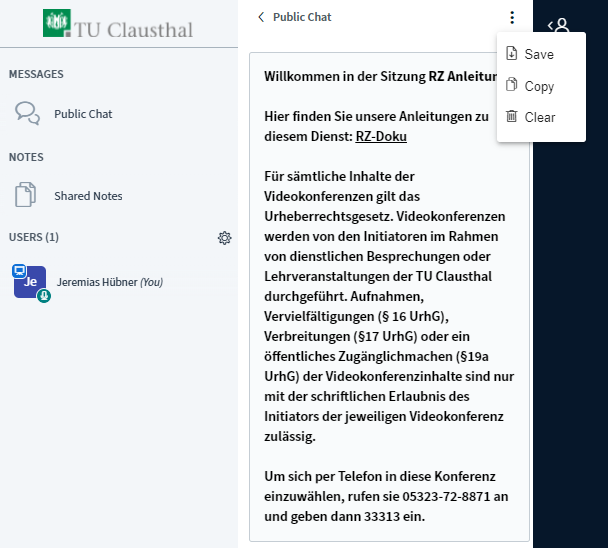608x548 pixels.
Task: Click the Shared Notes document icon
Action: tap(27, 195)
